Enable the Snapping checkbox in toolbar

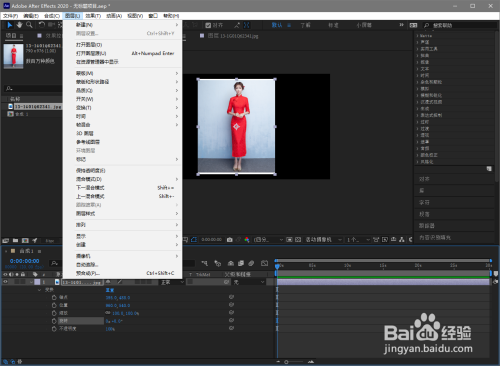coord(208,25)
